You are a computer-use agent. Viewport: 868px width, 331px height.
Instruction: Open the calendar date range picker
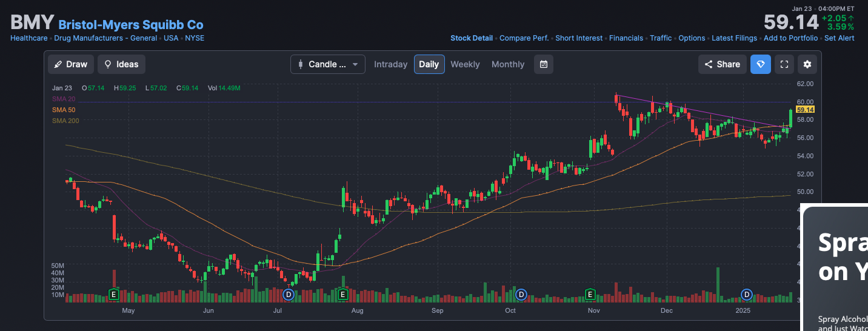point(544,64)
